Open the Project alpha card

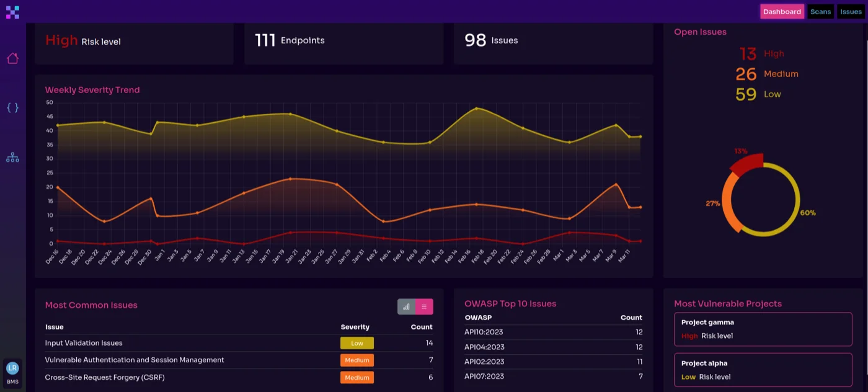pos(763,370)
